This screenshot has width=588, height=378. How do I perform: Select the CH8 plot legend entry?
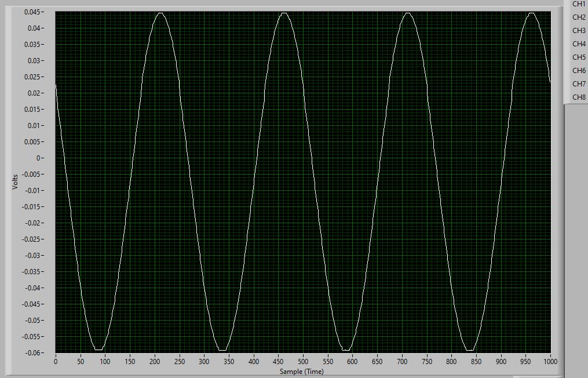579,97
